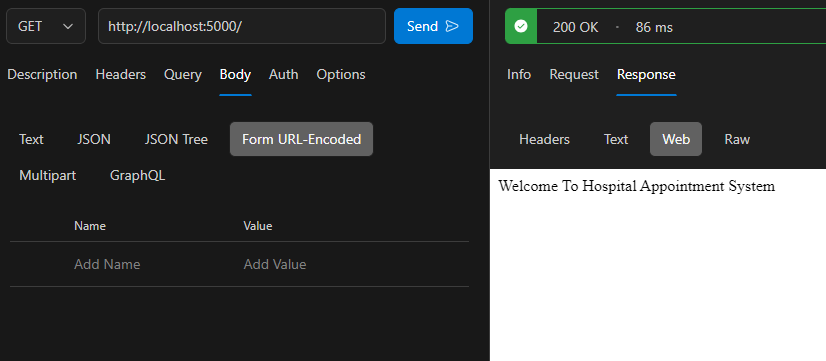Screen dimensions: 826x361
Task: Select the Web response view
Action: (x=676, y=139)
